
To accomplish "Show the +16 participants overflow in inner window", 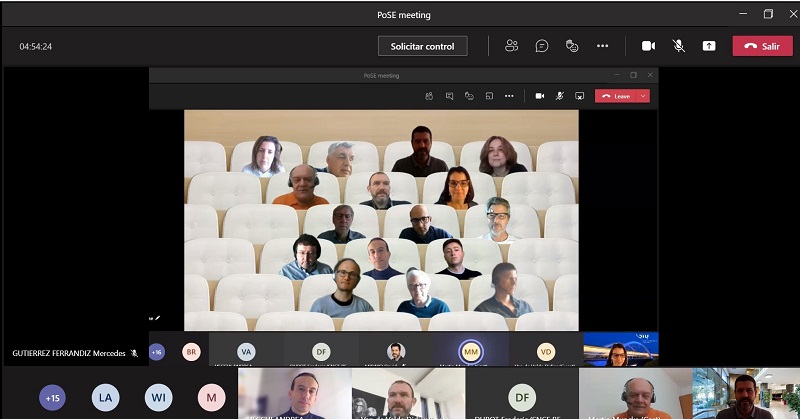I will tap(157, 352).
